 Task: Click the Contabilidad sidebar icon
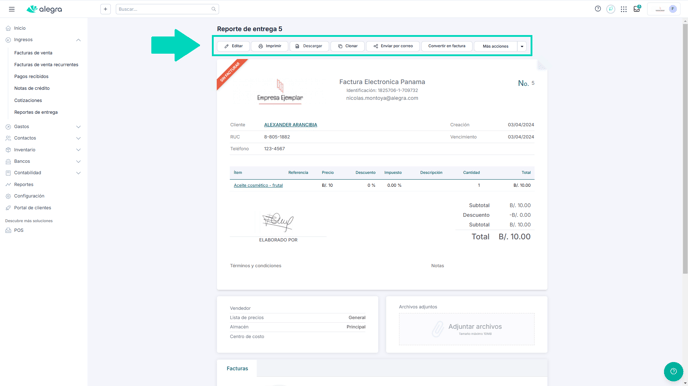point(8,173)
